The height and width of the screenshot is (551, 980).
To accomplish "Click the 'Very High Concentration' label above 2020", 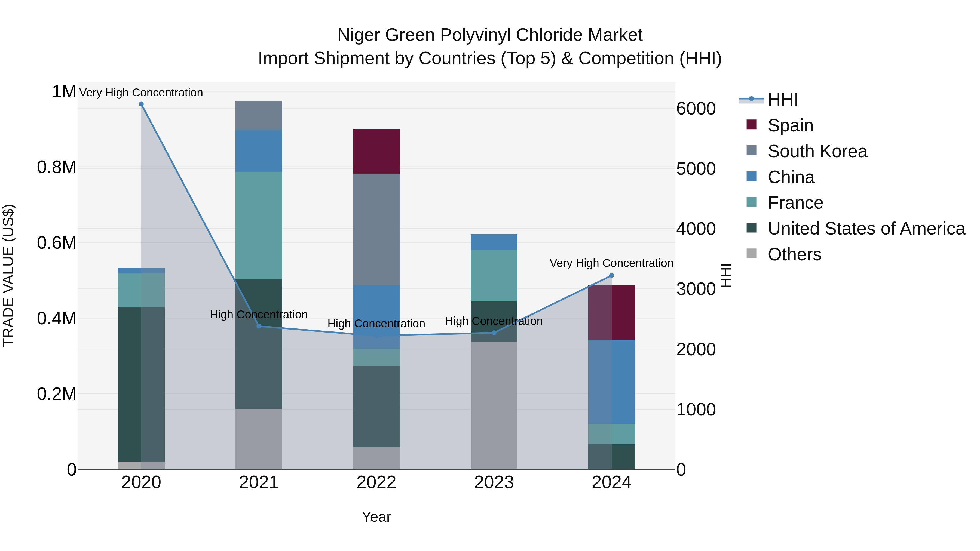I will point(141,93).
